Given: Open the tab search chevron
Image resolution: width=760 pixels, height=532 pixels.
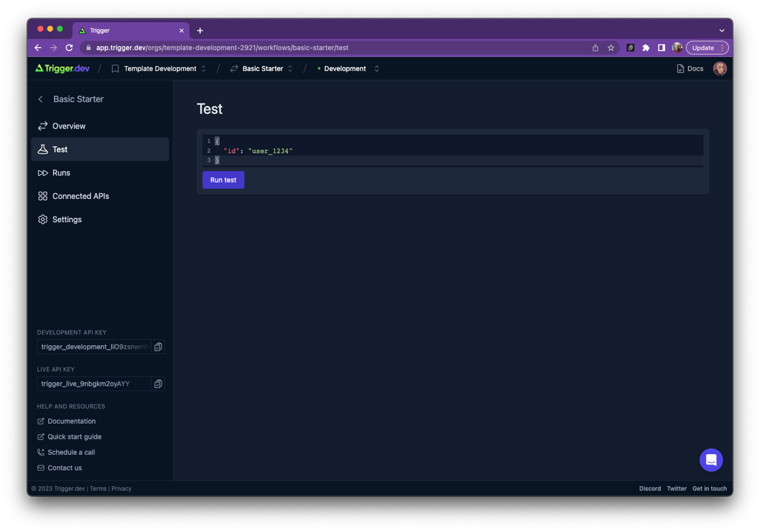Looking at the screenshot, I should pyautogui.click(x=722, y=30).
